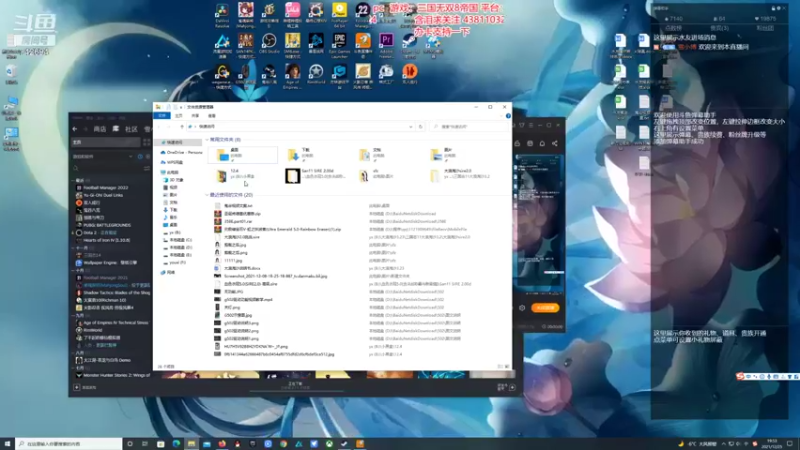Go up one folder in File Explorer

tap(182, 127)
